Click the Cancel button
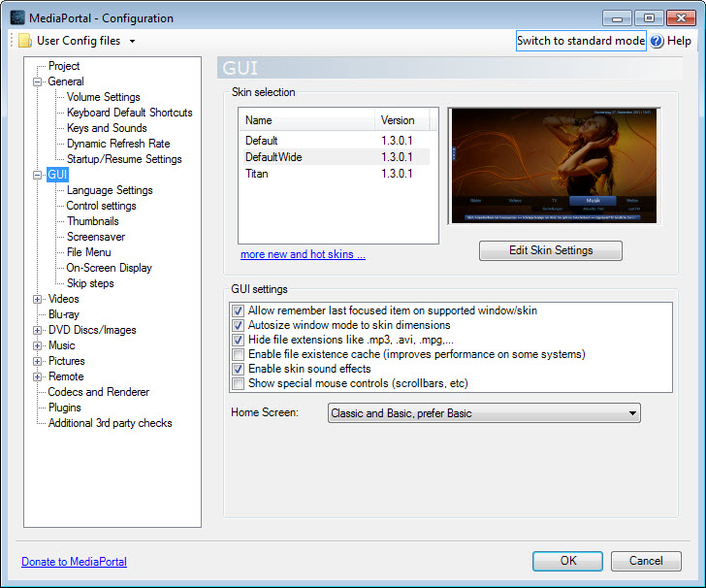This screenshot has width=706, height=588. pyautogui.click(x=646, y=561)
